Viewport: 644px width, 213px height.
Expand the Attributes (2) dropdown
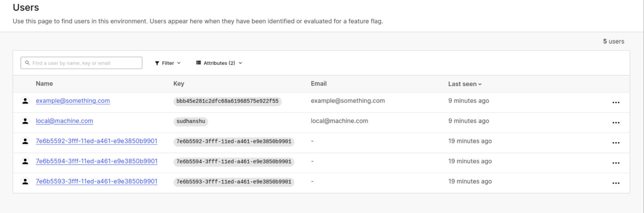coord(219,63)
